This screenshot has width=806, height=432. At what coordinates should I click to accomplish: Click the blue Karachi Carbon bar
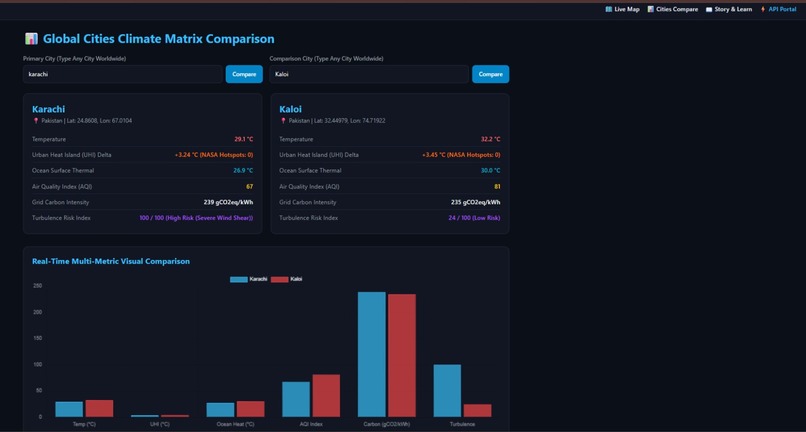click(x=372, y=354)
